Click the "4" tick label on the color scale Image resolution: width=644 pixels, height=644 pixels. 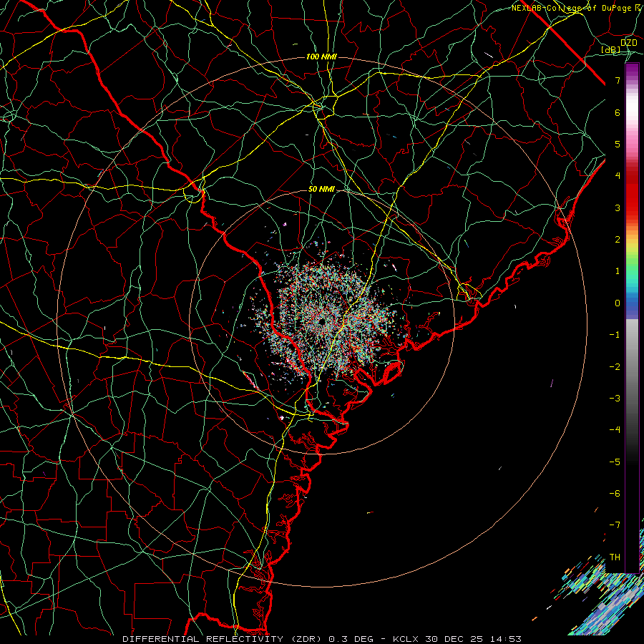(618, 176)
